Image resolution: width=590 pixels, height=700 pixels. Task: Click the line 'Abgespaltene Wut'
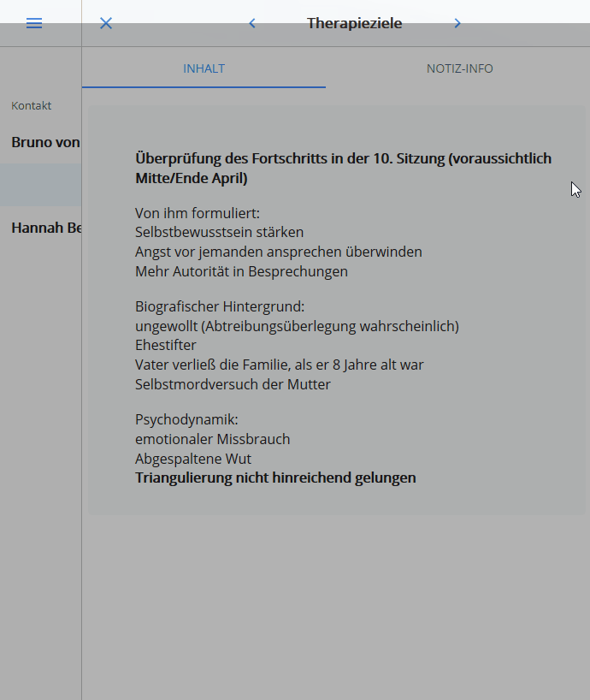coord(193,459)
